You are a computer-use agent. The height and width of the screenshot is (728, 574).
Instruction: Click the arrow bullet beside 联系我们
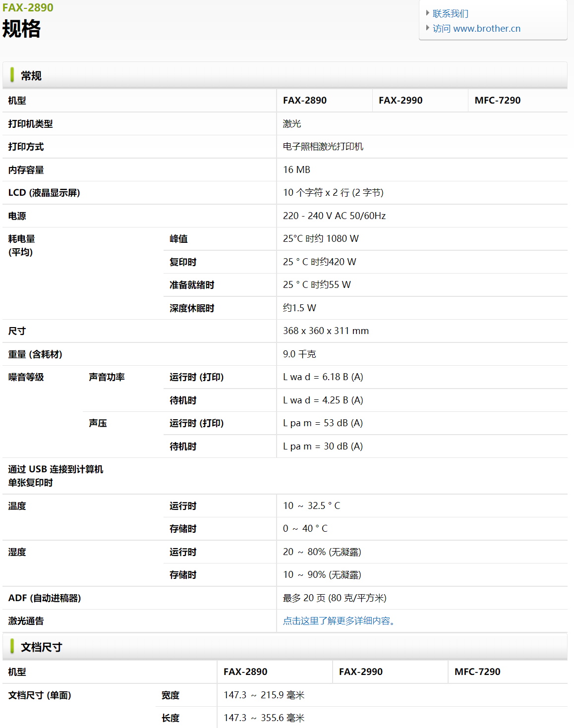428,13
